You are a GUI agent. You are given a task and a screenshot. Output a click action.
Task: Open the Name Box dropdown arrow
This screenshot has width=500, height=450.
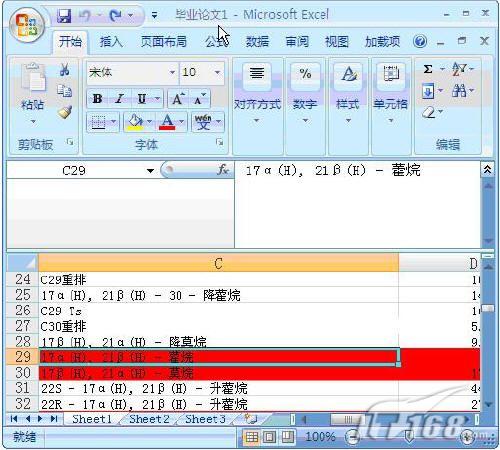coord(150,171)
